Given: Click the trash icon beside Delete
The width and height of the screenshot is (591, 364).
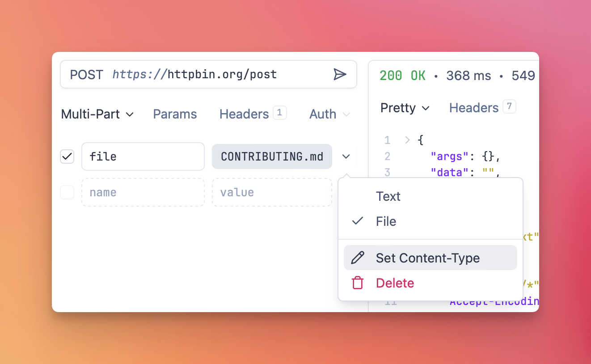Looking at the screenshot, I should coord(358,283).
